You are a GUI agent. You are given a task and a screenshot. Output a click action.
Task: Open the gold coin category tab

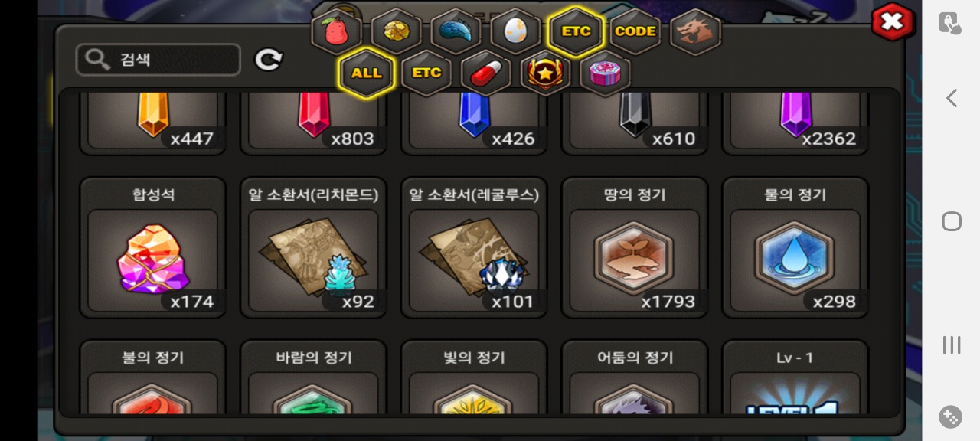point(397,31)
